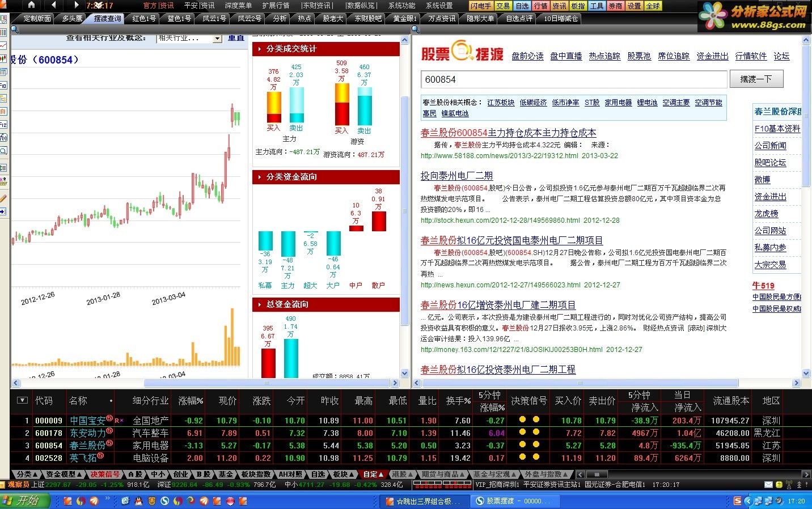The width and height of the screenshot is (812, 509).
Task: Click the Windows 开始 start button
Action: [24, 501]
